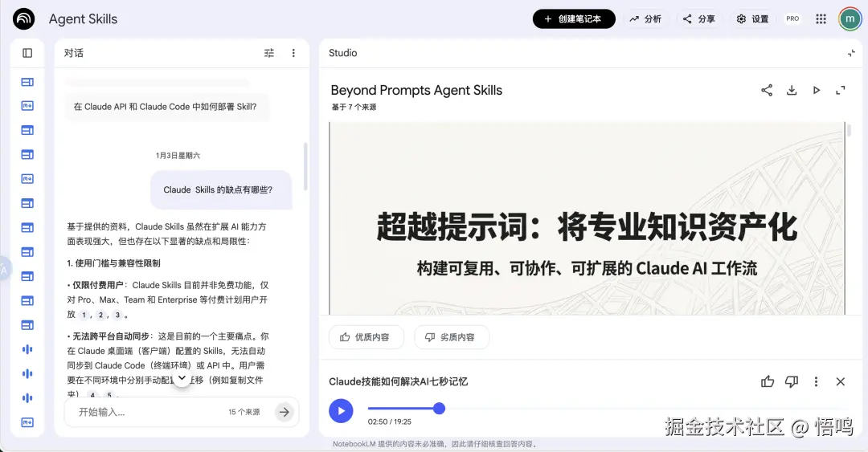
Task: Collapse the Studio panel
Action: coord(851,53)
